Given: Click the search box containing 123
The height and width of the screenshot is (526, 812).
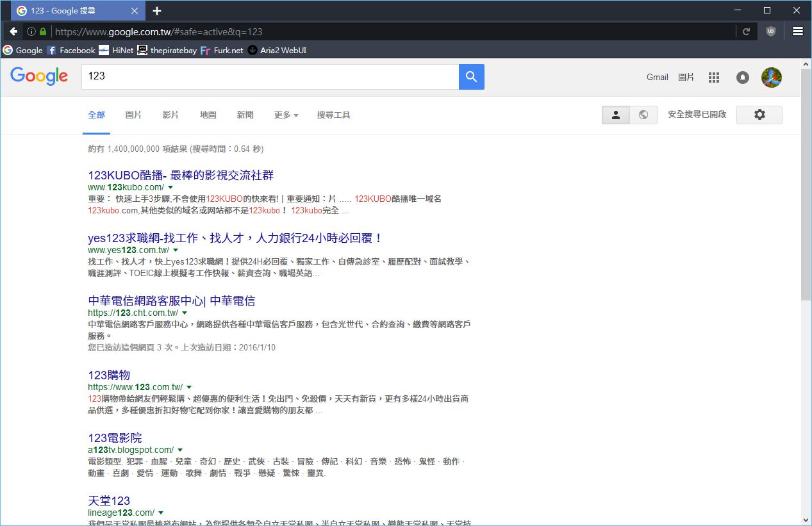Looking at the screenshot, I should (x=269, y=77).
